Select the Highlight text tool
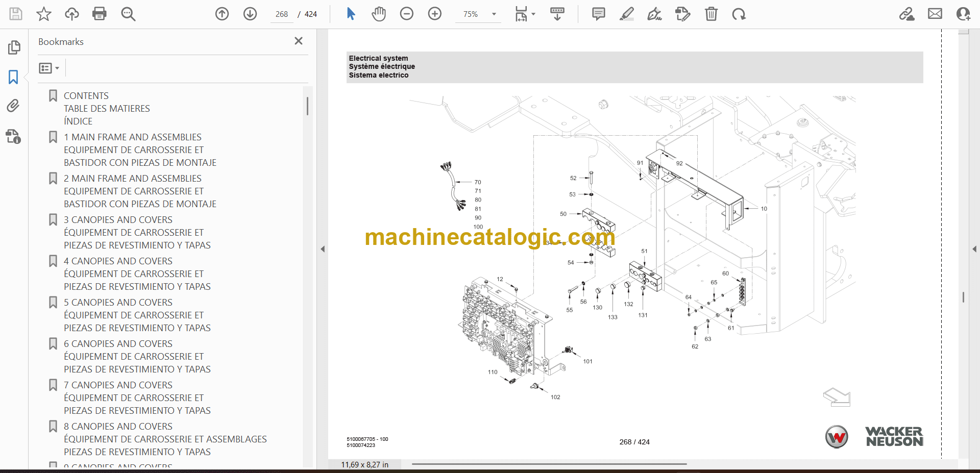Viewport: 980px width, 473px height. 626,14
